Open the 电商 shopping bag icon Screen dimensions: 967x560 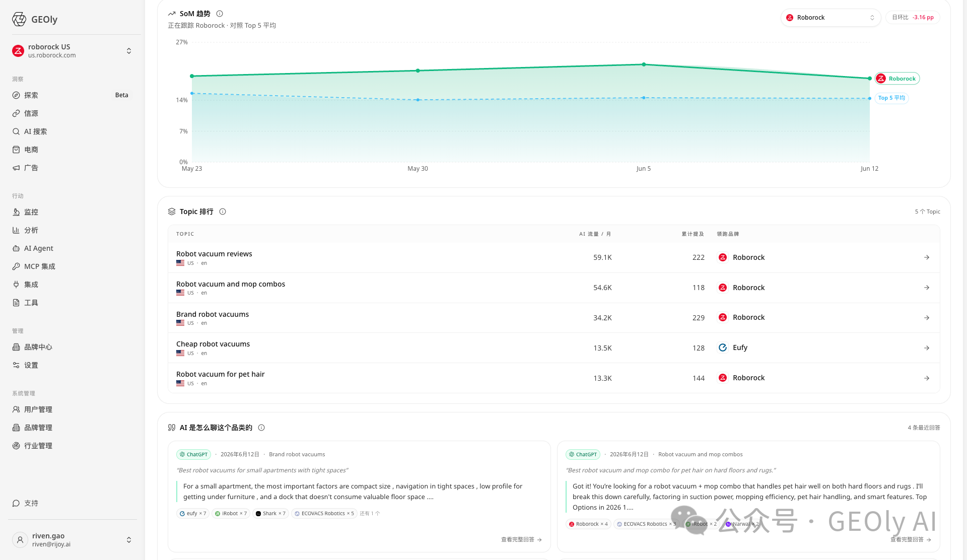(x=16, y=150)
